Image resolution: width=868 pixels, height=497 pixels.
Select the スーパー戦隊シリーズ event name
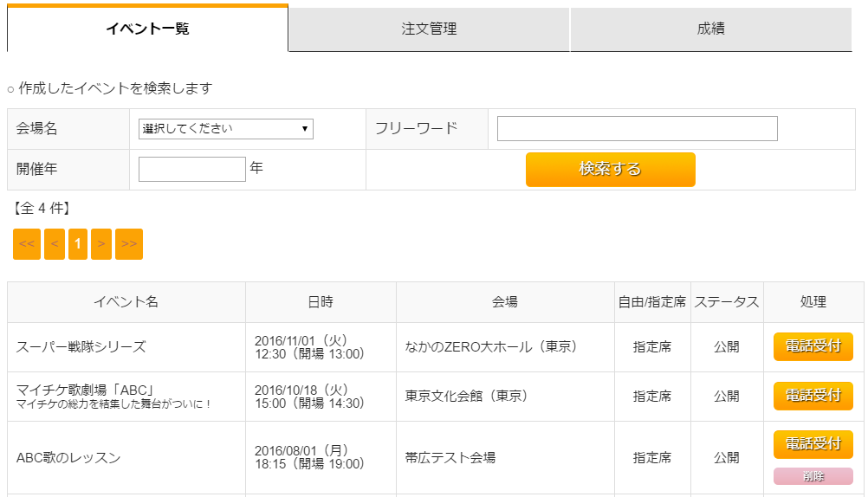[81, 347]
